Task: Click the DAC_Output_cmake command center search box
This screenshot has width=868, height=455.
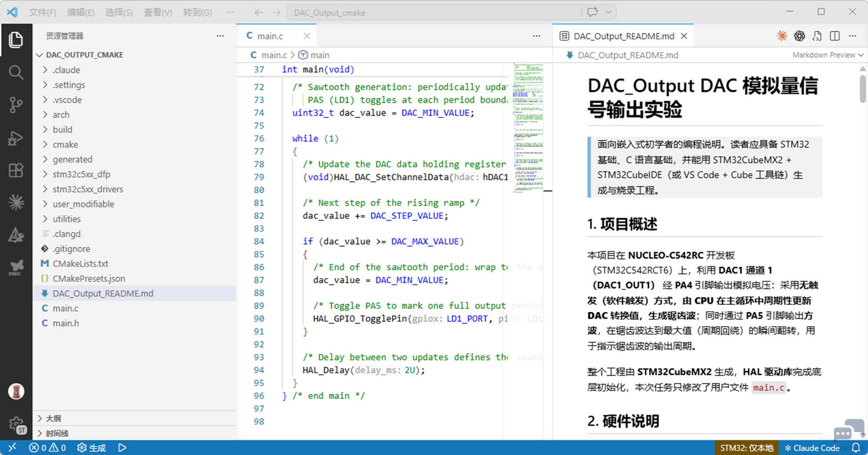Action: pos(434,13)
